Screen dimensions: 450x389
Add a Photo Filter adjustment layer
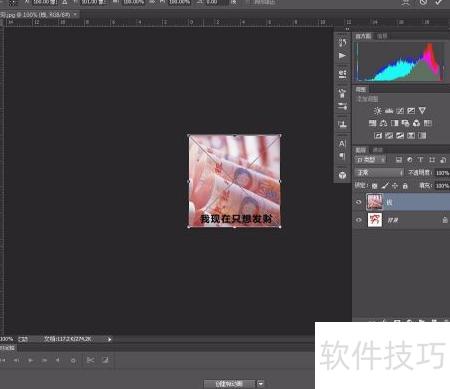click(x=406, y=123)
